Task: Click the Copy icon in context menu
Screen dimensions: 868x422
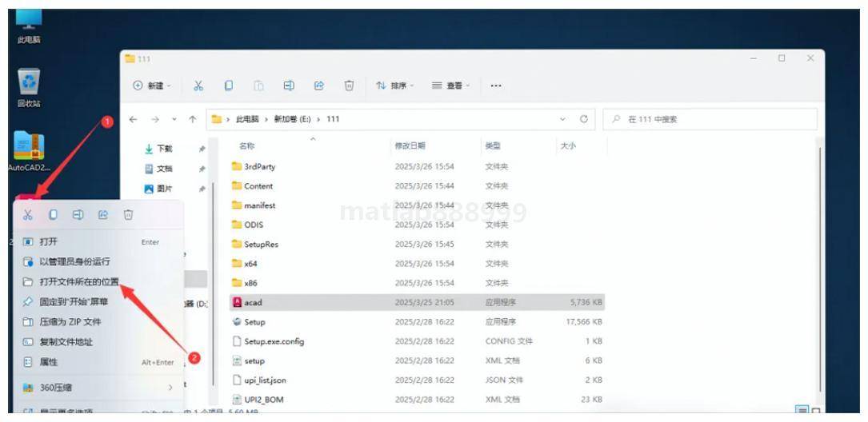Action: tap(53, 214)
